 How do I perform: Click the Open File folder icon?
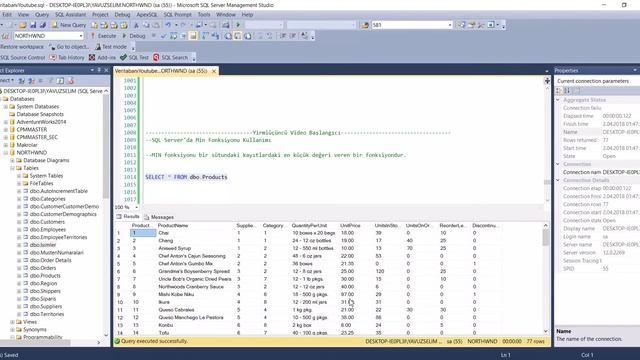[23, 25]
